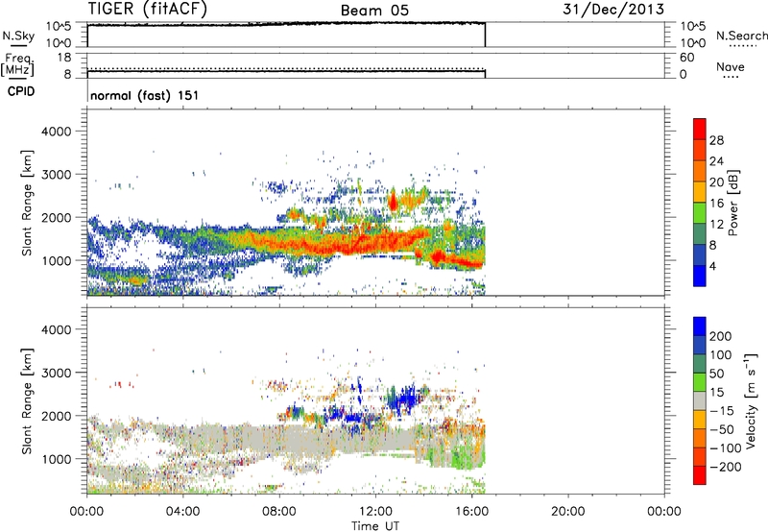The height and width of the screenshot is (532, 768).
Task: Click the 'N.Search' legend label
Action: pos(742,36)
